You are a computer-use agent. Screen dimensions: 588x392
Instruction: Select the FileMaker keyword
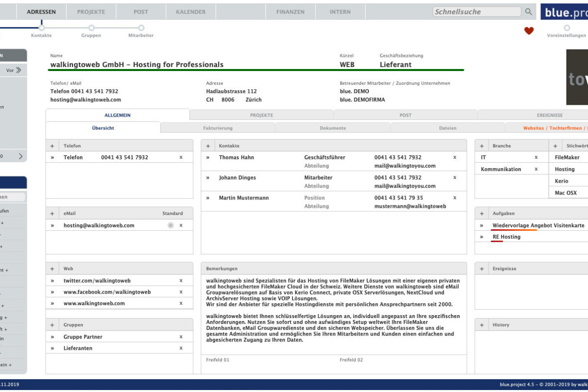pyautogui.click(x=567, y=157)
